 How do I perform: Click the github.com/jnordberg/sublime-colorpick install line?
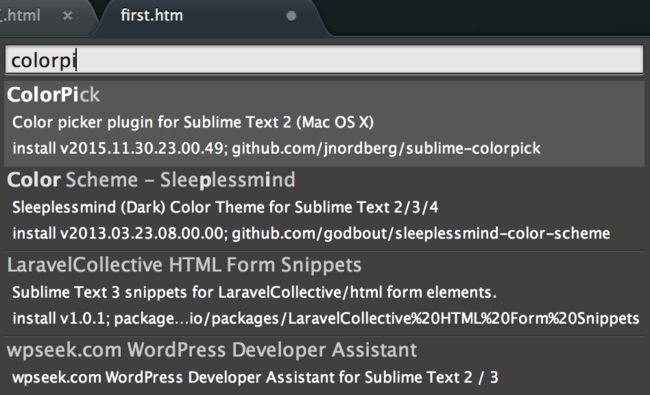(276, 148)
